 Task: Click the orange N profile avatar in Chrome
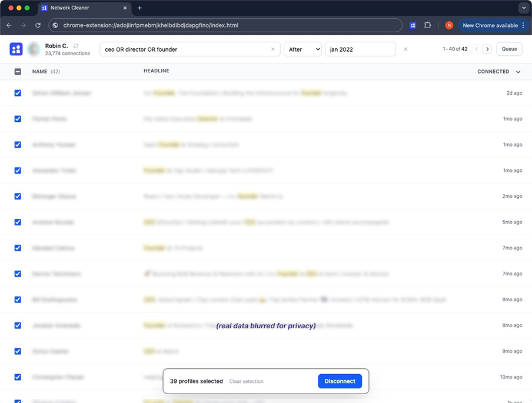click(x=449, y=25)
